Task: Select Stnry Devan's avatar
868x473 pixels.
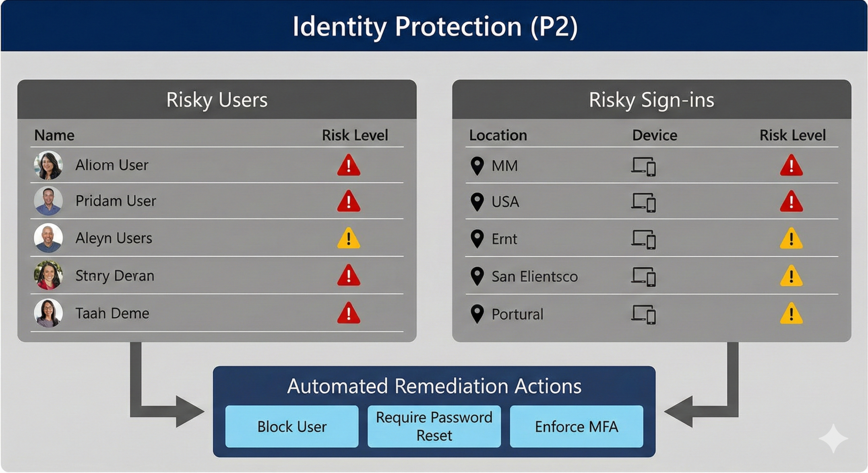Action: [x=48, y=275]
